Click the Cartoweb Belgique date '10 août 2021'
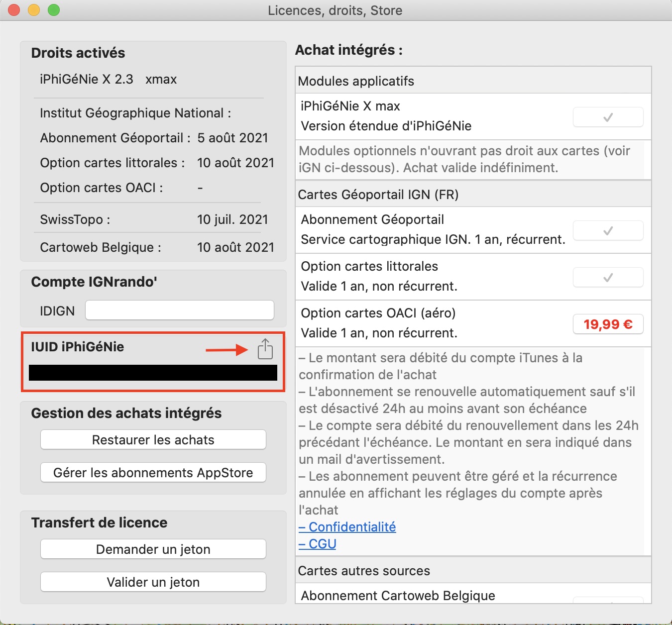 tap(236, 247)
